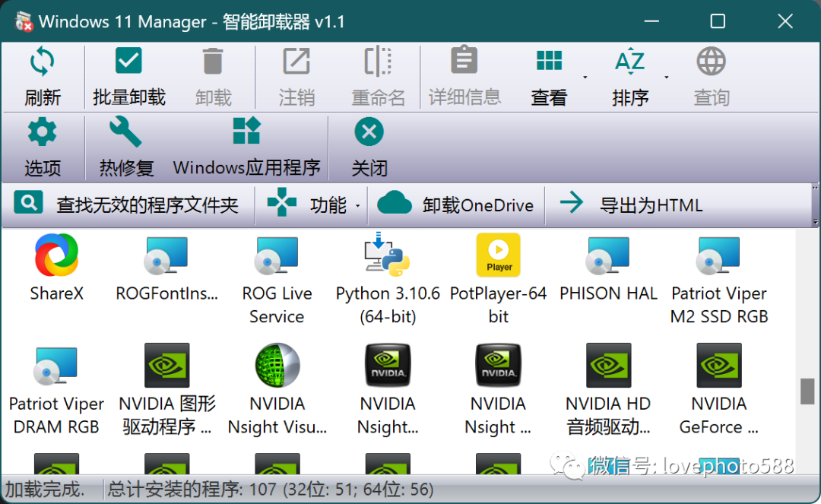Image resolution: width=821 pixels, height=504 pixels.
Task: Click the 刷新 refresh icon
Action: coord(42,62)
